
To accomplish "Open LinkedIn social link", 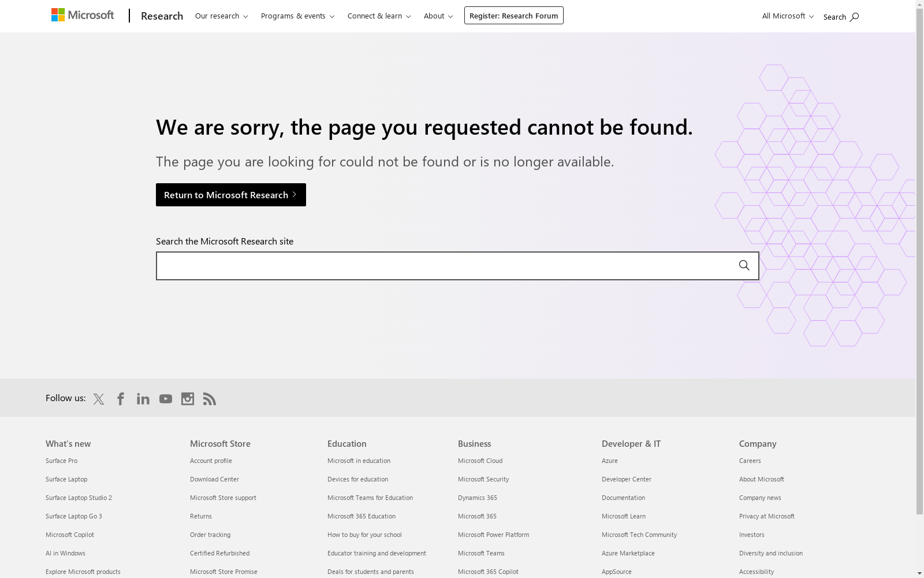I will [143, 399].
